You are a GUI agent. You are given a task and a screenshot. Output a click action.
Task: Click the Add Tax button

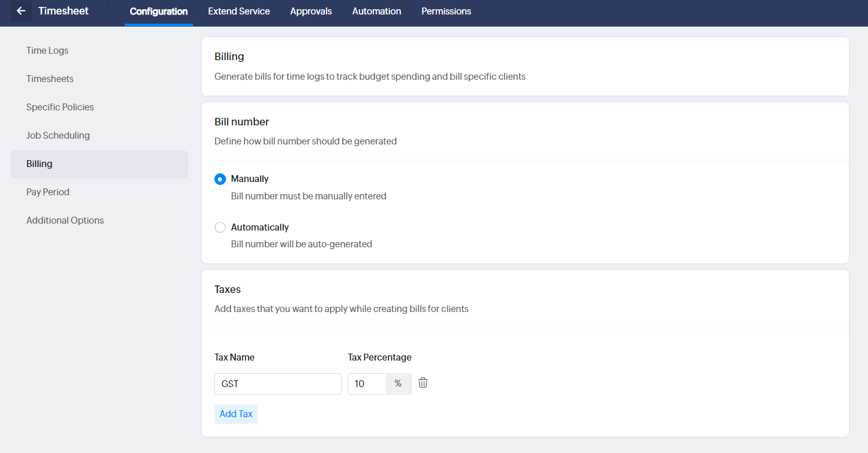point(236,414)
